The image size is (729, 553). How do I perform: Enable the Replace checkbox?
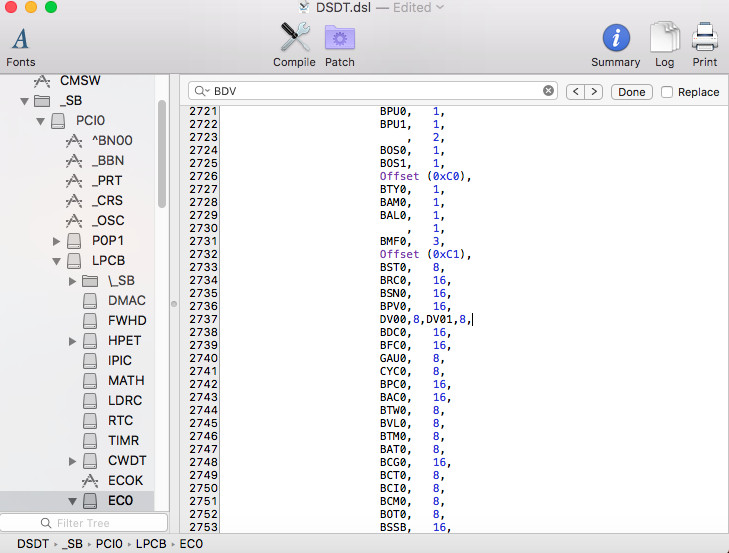[x=667, y=92]
